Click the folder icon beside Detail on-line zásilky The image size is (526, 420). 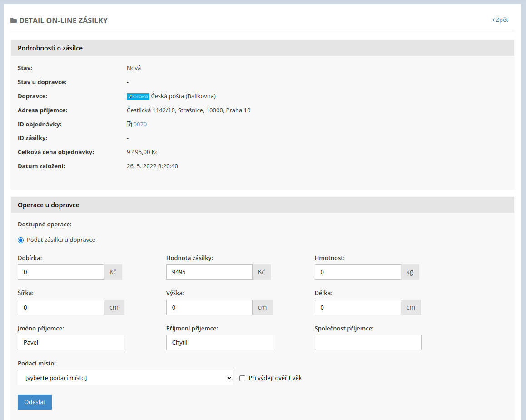pos(14,20)
